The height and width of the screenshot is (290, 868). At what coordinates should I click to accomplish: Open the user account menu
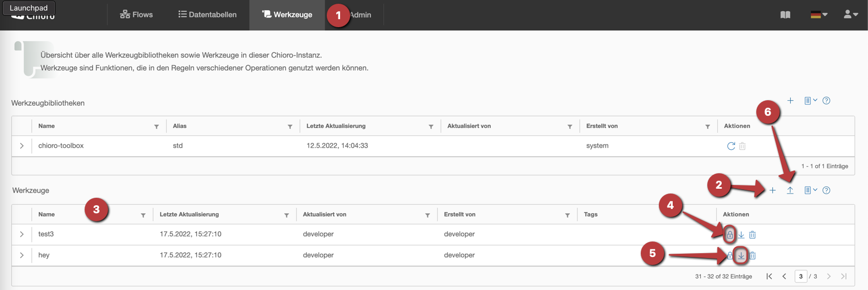tap(850, 15)
